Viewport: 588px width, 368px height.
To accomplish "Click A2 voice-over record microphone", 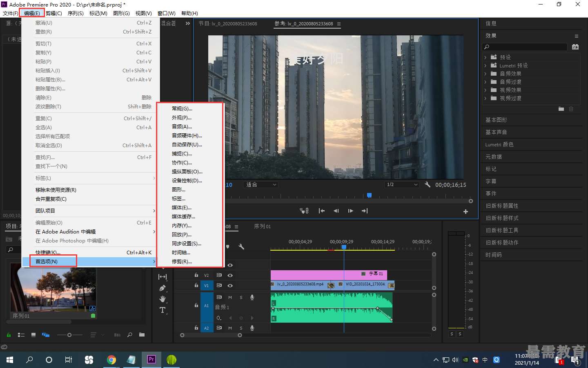I will 252,328.
